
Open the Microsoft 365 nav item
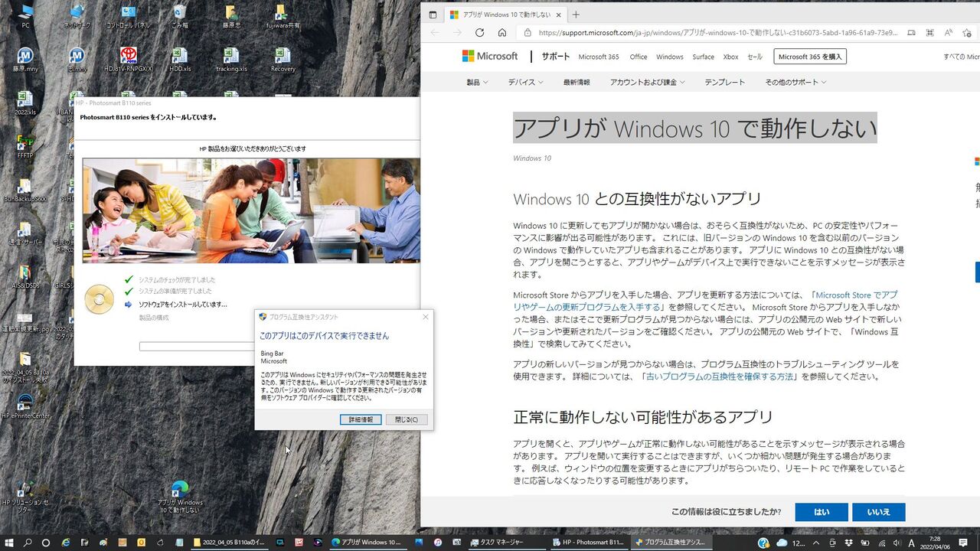pos(599,57)
